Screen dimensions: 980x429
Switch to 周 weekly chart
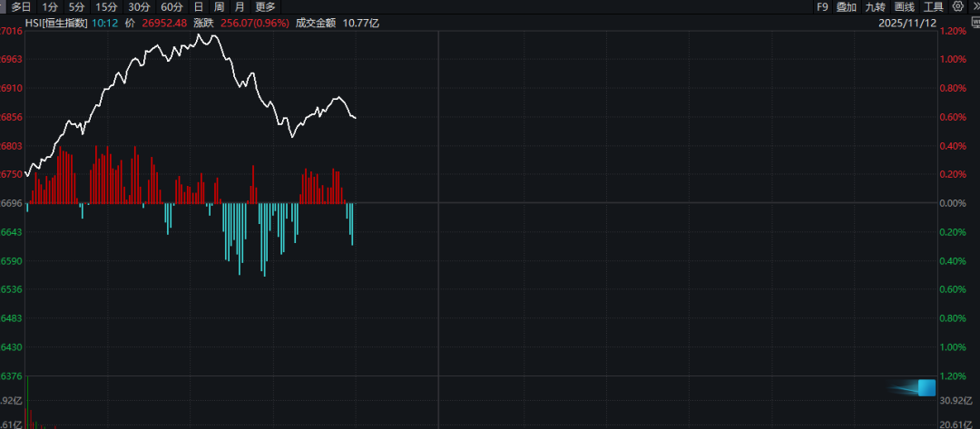(219, 6)
